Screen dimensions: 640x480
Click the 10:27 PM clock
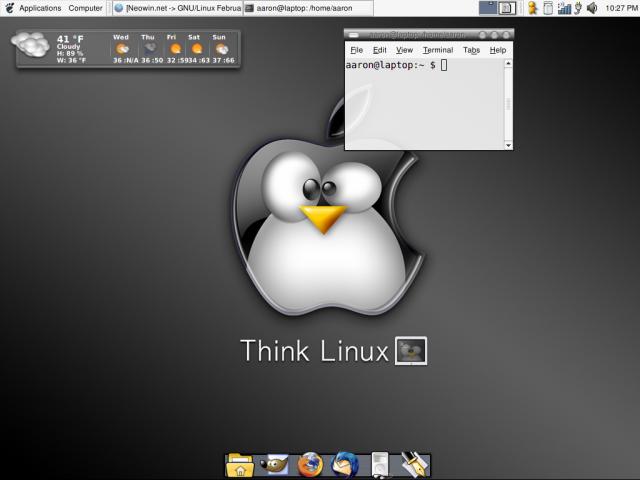(x=621, y=8)
